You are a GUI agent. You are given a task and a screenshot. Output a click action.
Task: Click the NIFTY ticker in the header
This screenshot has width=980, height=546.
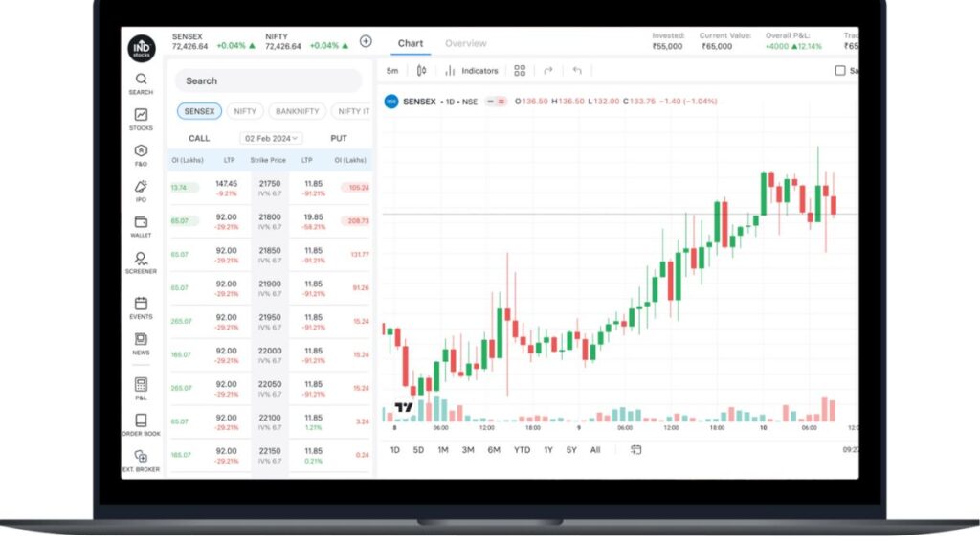[306, 42]
